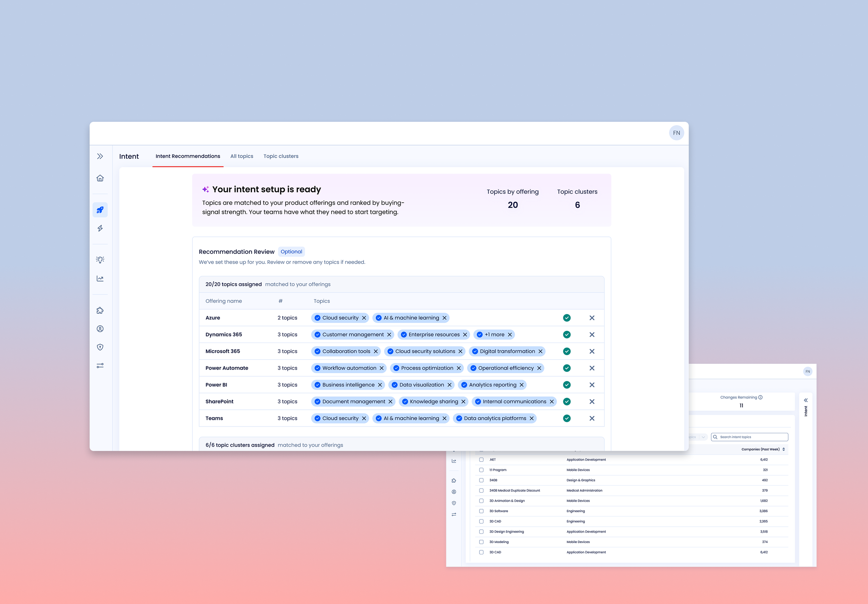868x604 pixels.
Task: Remove Cloud security topic from the Azure row
Action: (x=364, y=318)
